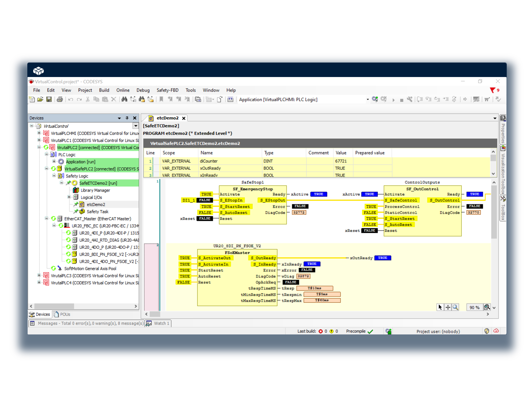
Task: Select SoftMotion General Axis Pool
Action: (90, 268)
